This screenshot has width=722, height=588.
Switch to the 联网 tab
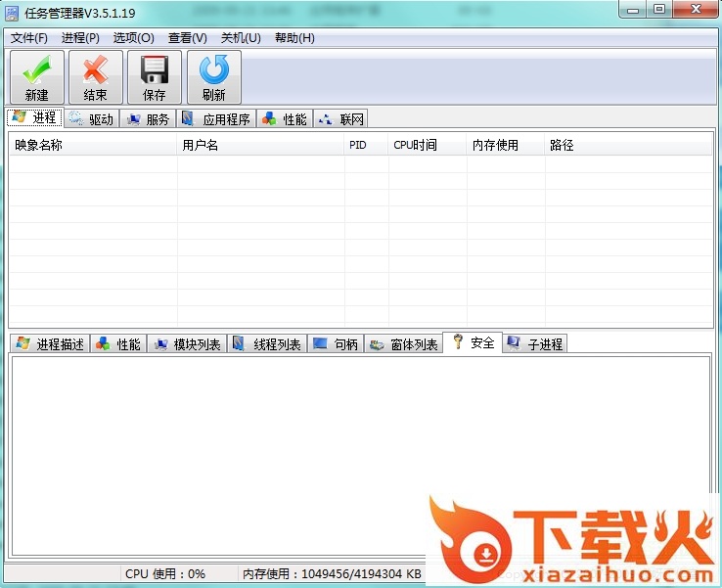pyautogui.click(x=340, y=119)
